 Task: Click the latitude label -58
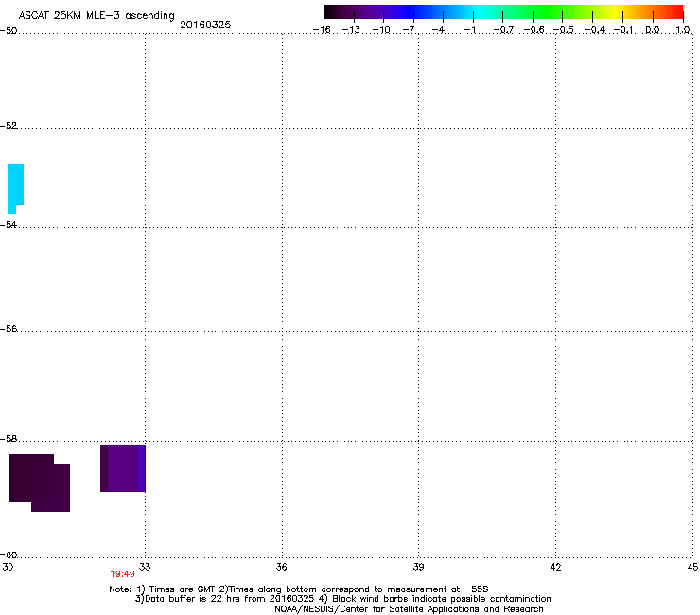point(9,439)
